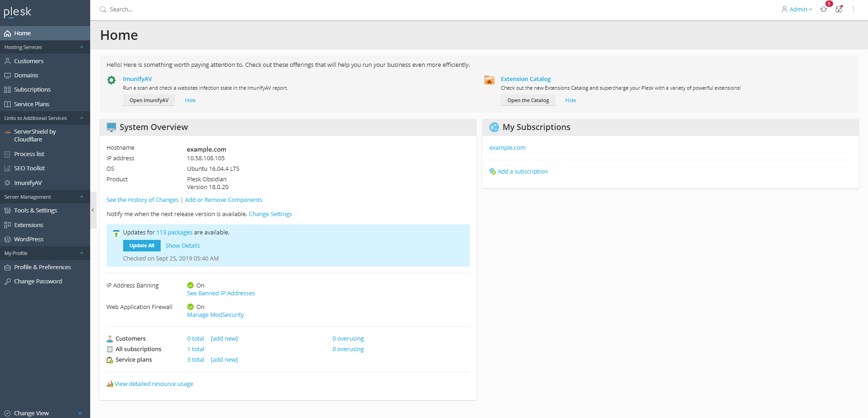Go to Subscriptions in the sidebar
This screenshot has width=868, height=418.
[x=32, y=90]
